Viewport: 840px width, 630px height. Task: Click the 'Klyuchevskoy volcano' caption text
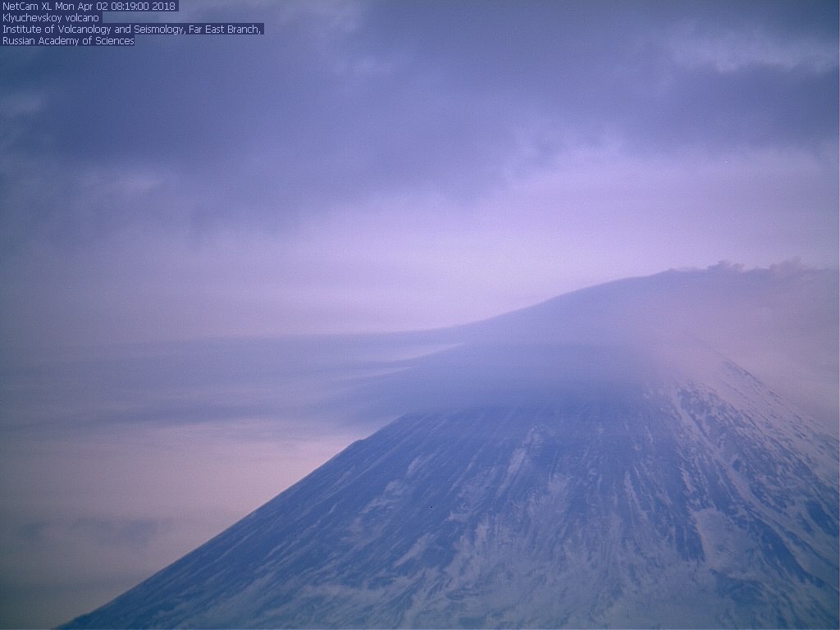pyautogui.click(x=51, y=18)
